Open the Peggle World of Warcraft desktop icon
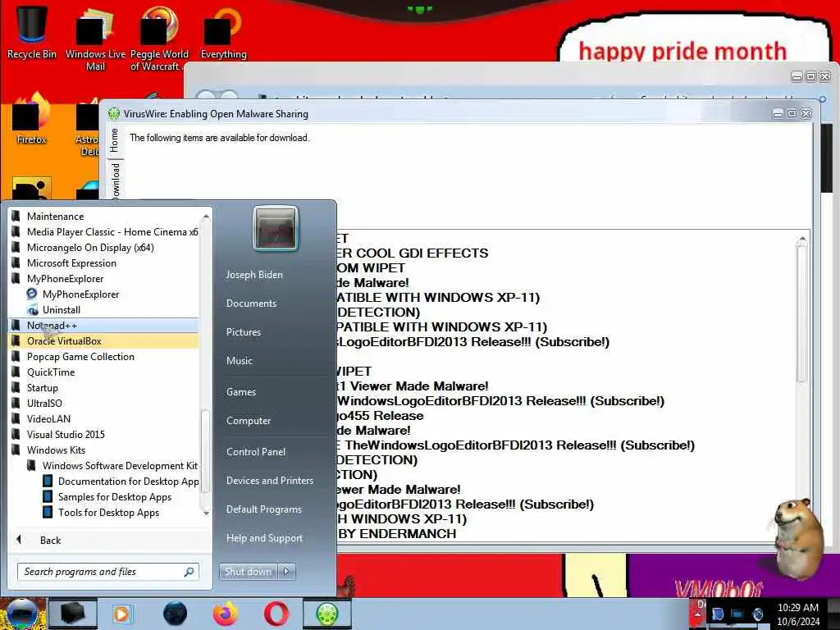The image size is (840, 630). (x=159, y=38)
